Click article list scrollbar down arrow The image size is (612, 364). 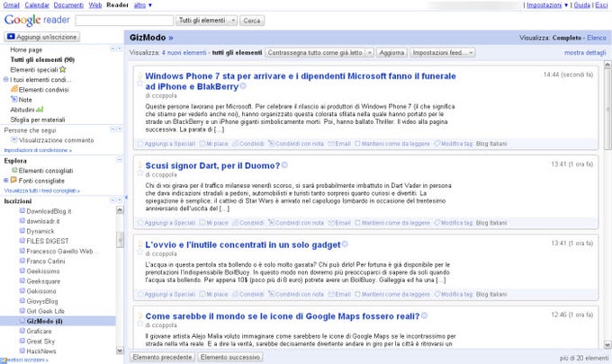pyautogui.click(x=607, y=345)
